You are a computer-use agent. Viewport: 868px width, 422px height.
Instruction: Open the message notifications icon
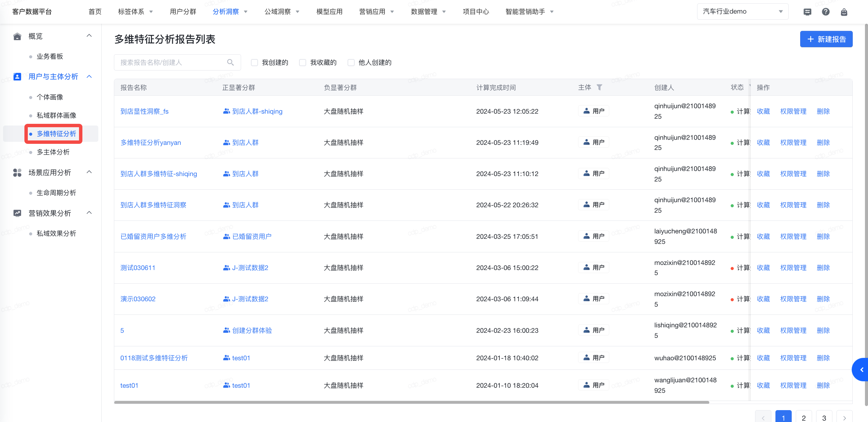coord(807,12)
